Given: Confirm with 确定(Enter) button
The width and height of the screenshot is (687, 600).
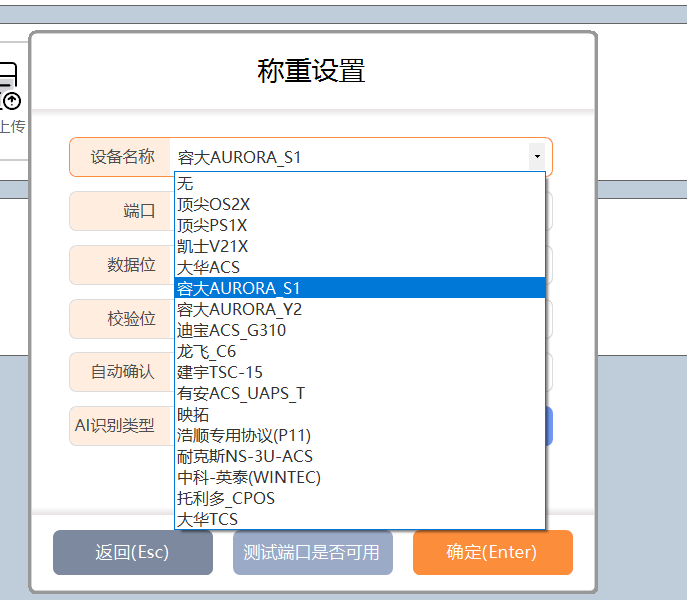Looking at the screenshot, I should [x=493, y=552].
